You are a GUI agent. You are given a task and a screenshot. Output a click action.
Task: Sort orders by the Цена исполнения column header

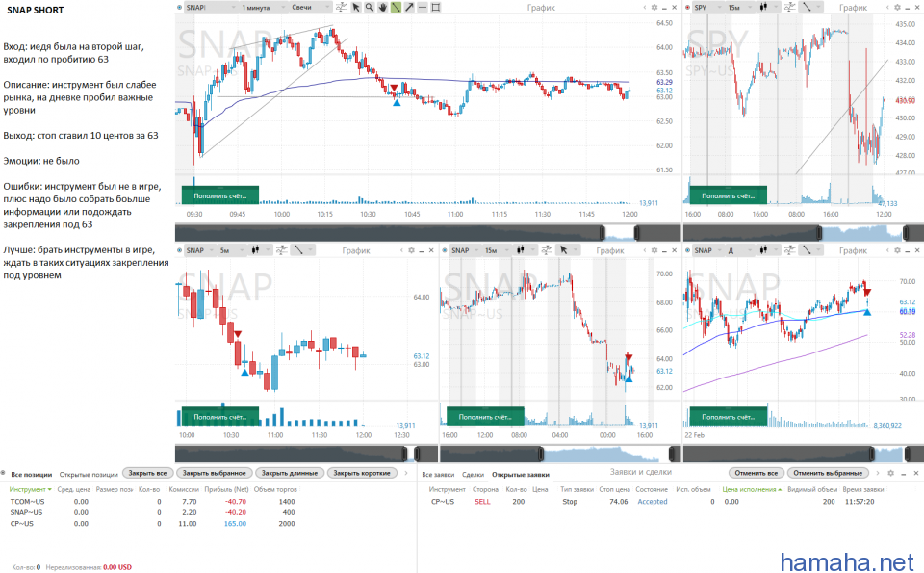click(x=752, y=489)
